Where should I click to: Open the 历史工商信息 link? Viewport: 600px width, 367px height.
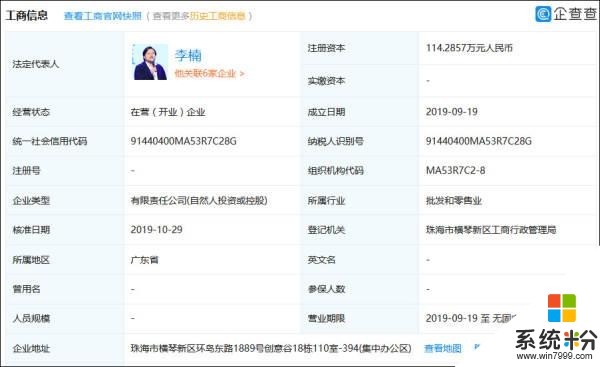218,16
